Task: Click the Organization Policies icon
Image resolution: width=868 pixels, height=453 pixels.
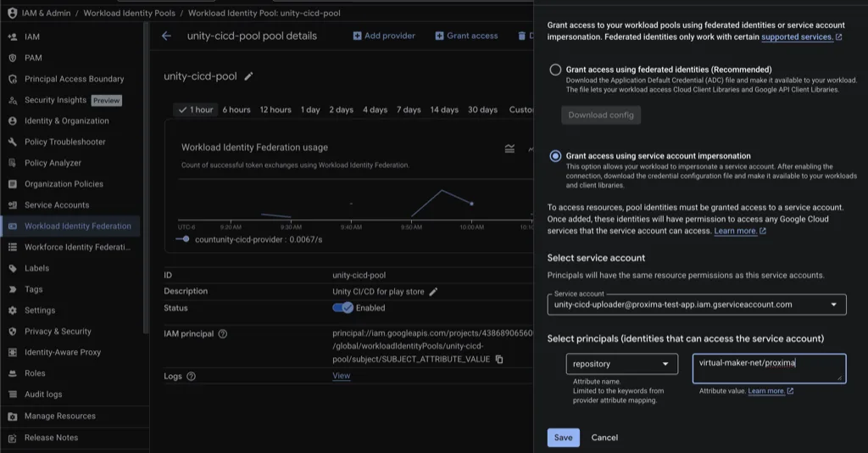Action: tap(12, 184)
